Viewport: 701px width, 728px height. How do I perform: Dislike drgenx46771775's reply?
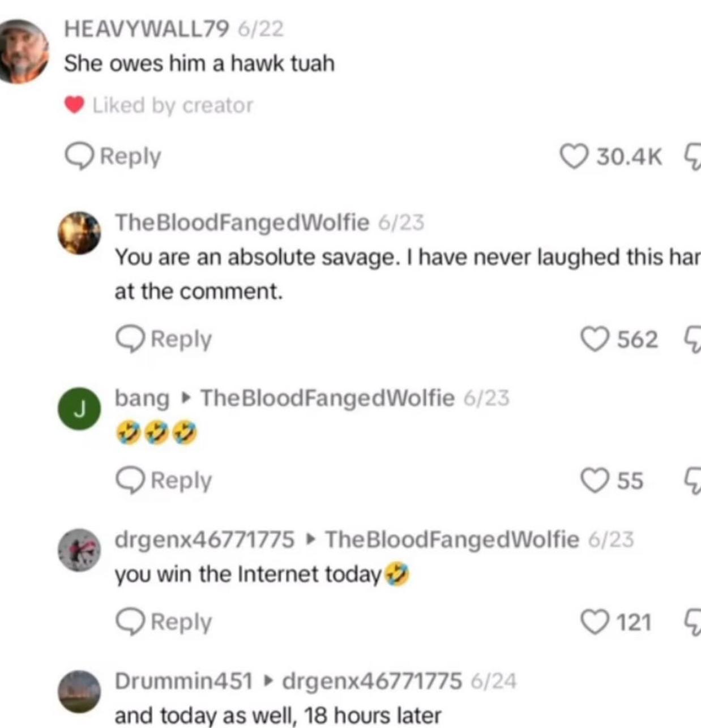(693, 622)
